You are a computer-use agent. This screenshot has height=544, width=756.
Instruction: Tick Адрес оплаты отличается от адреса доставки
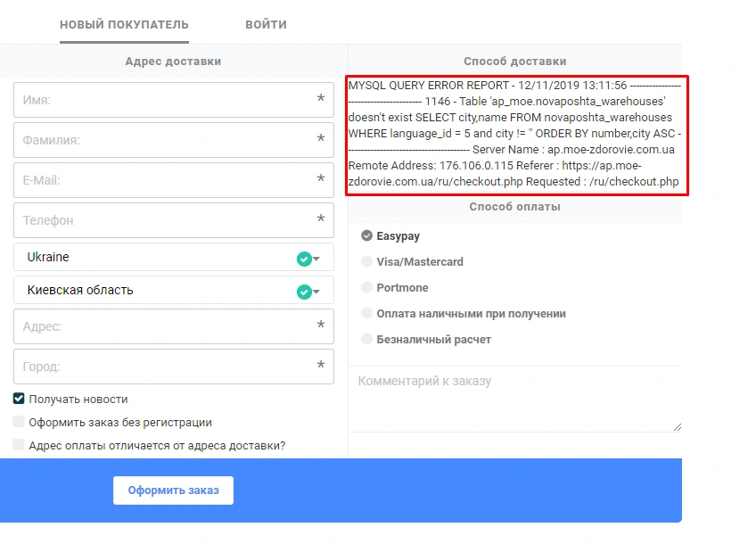tap(19, 445)
